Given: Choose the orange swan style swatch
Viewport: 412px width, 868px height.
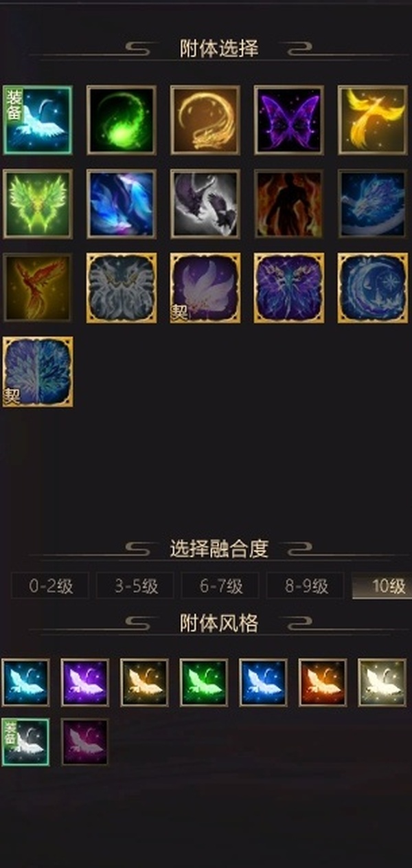Looking at the screenshot, I should pyautogui.click(x=323, y=682).
